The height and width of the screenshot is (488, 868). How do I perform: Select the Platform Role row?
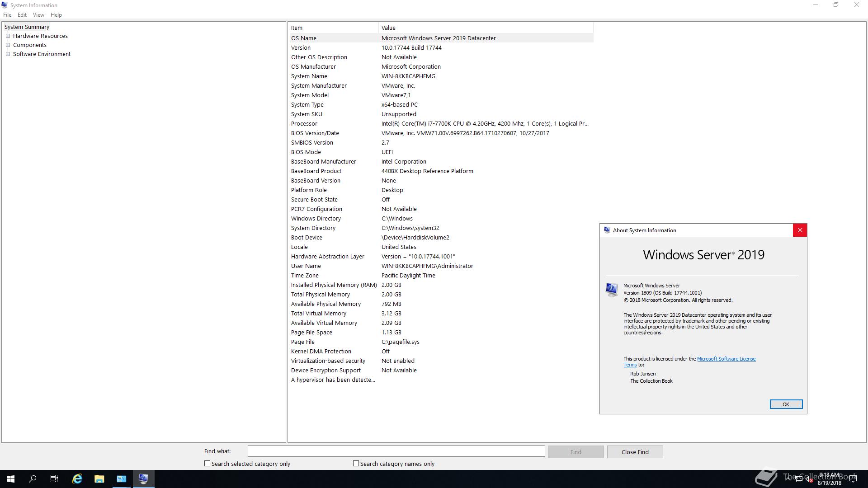click(x=441, y=190)
